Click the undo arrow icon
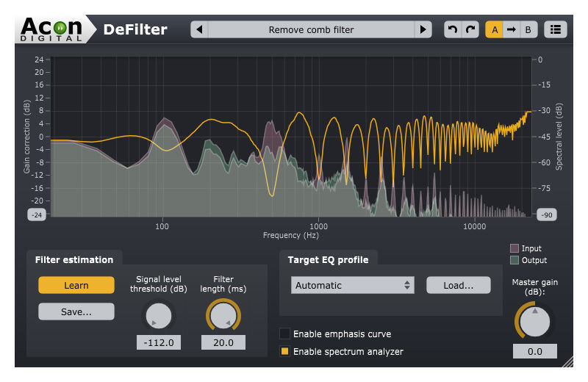This screenshot has height=382, width=588. point(453,30)
